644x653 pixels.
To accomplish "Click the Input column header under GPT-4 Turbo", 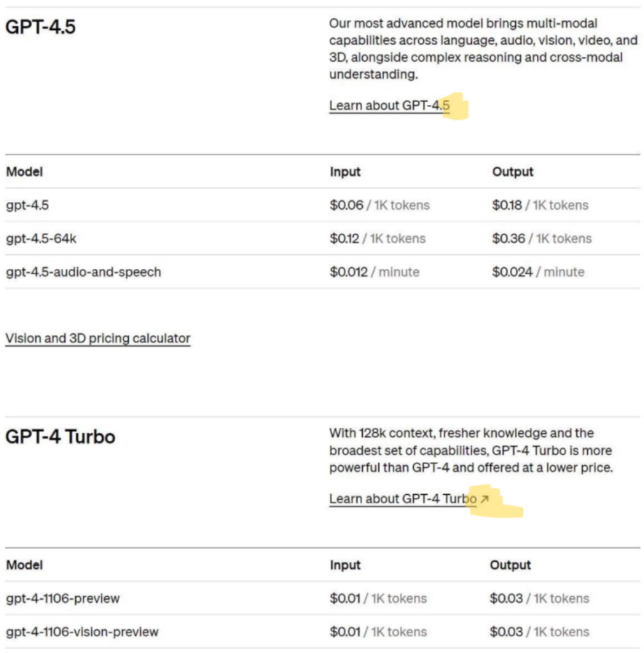I will click(345, 564).
